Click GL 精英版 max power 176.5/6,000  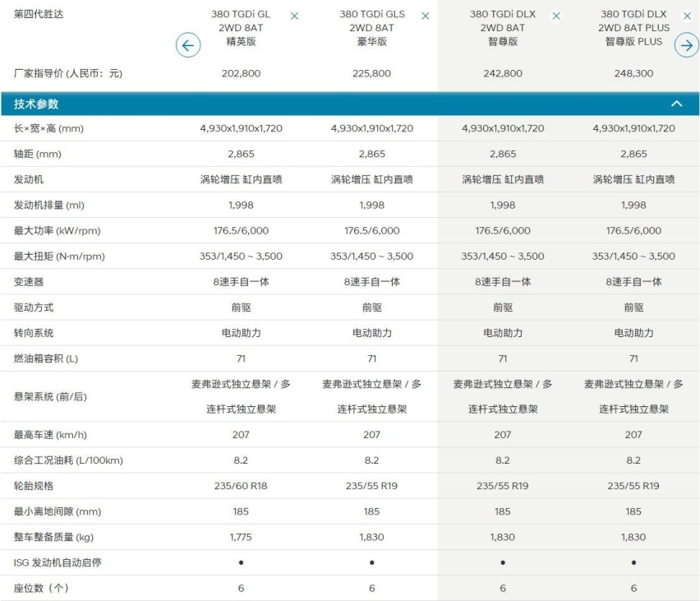(241, 230)
